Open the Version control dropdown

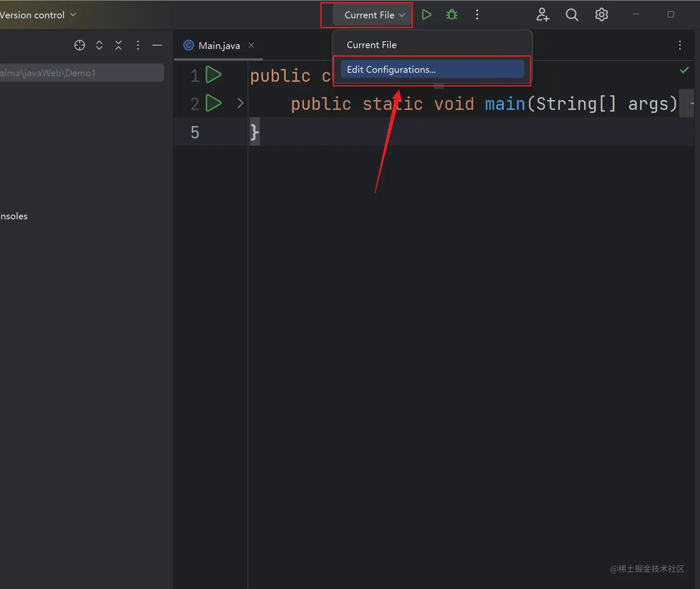(x=38, y=15)
